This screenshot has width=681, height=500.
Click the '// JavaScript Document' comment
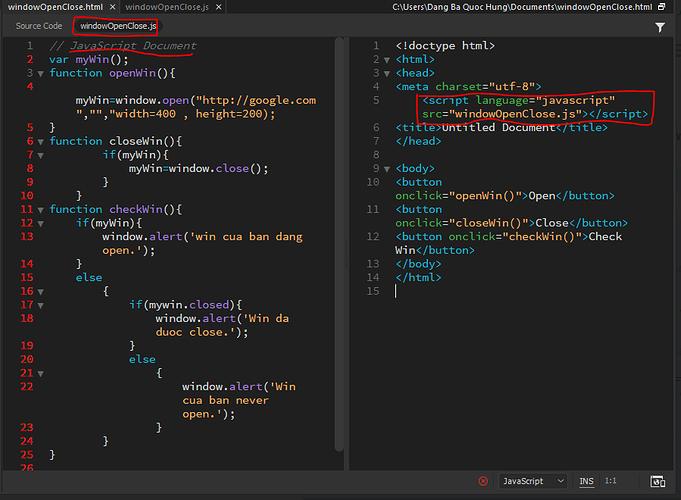[x=122, y=46]
